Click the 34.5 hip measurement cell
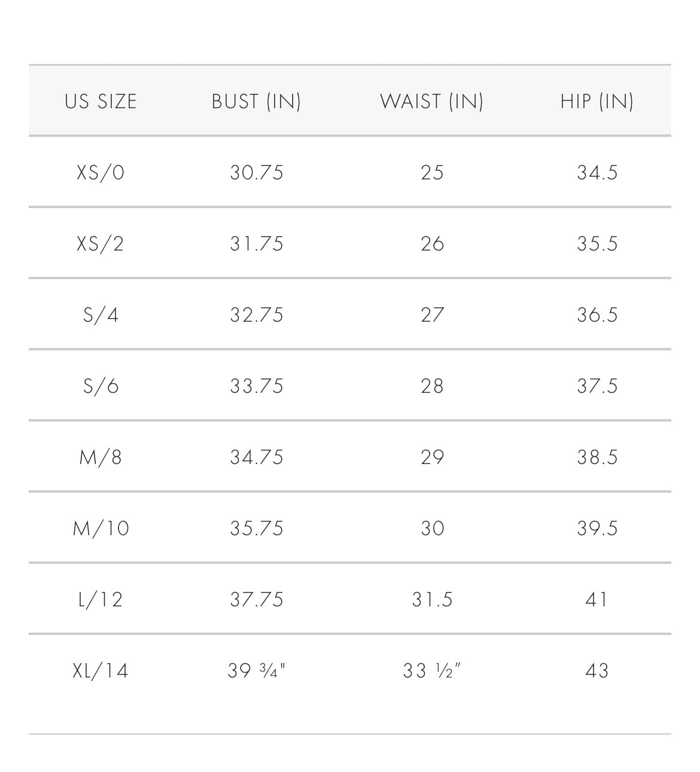This screenshot has width=700, height=772. click(x=597, y=173)
